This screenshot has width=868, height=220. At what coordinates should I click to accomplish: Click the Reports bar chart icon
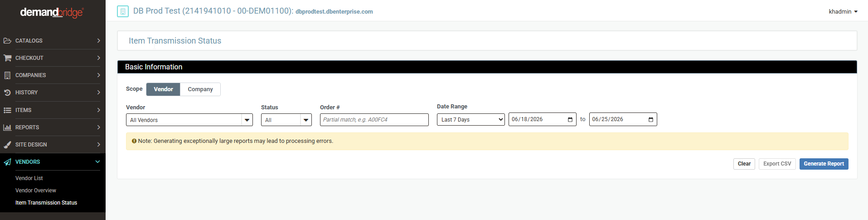7,127
